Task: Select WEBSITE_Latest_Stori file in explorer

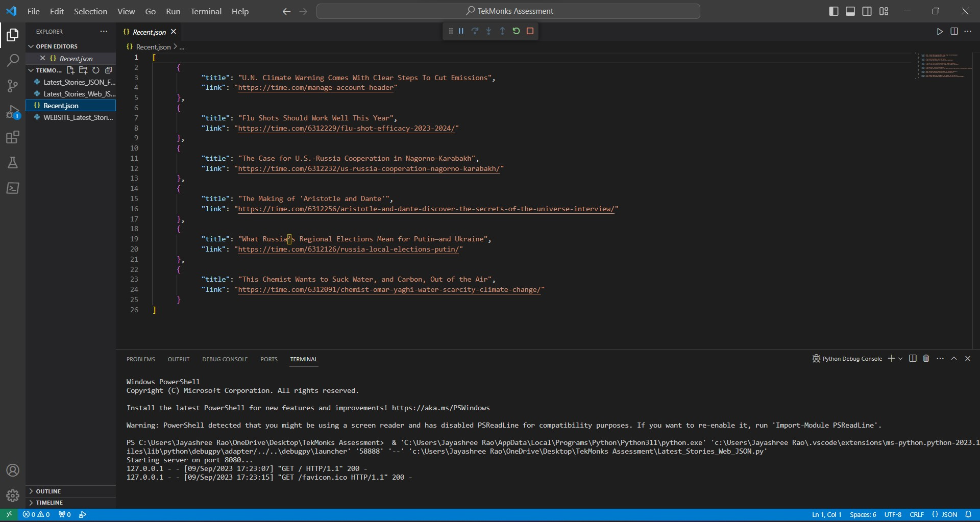Action: pyautogui.click(x=78, y=117)
